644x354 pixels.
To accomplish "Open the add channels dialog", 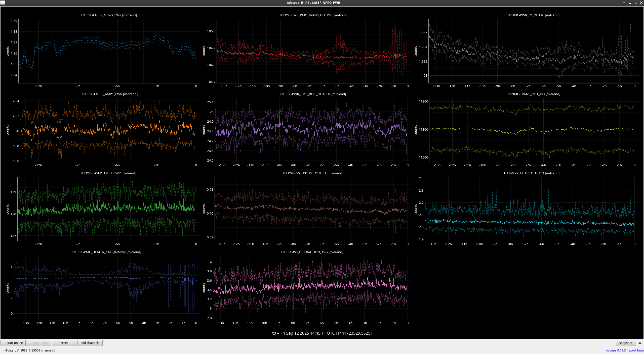I will (x=90, y=343).
